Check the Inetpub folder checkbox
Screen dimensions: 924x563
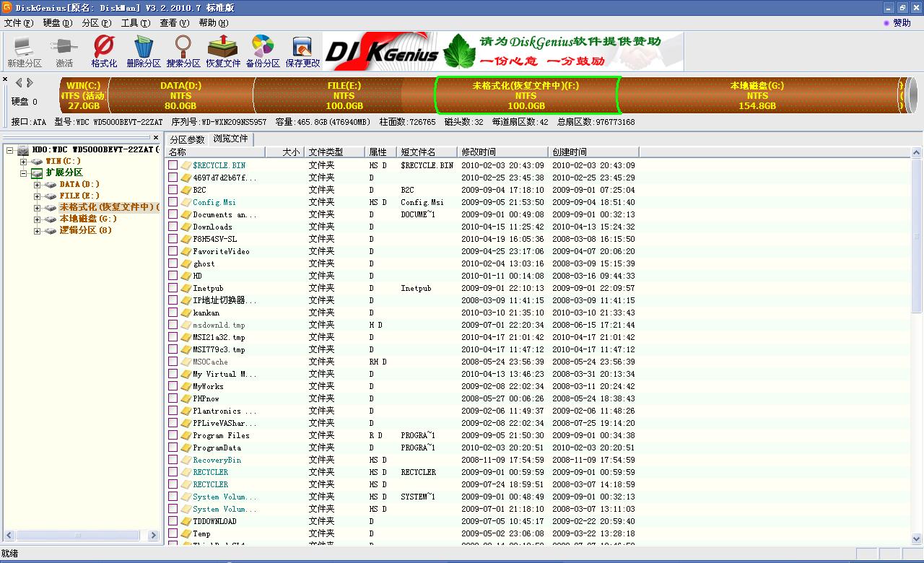coord(173,288)
